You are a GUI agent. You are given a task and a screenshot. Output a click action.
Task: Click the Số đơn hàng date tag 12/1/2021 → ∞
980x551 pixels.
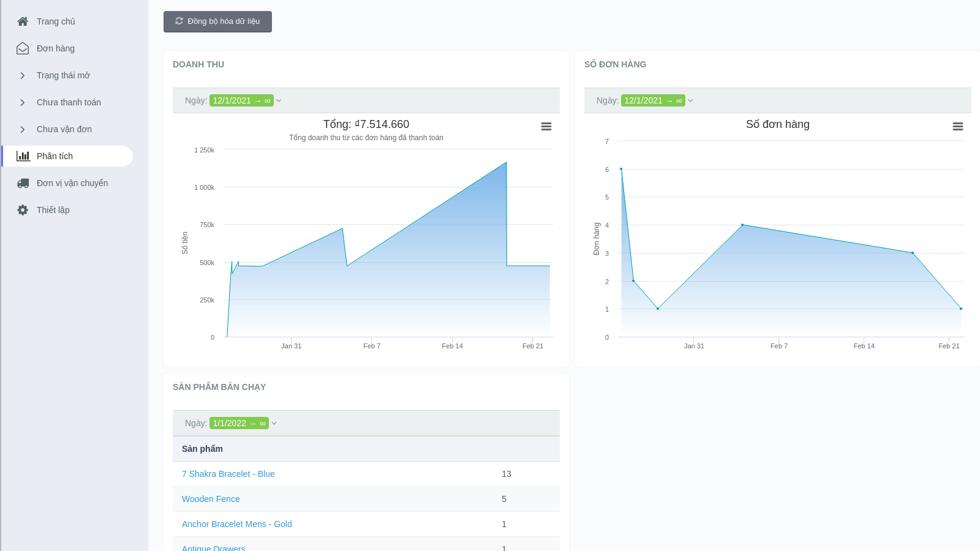(653, 100)
